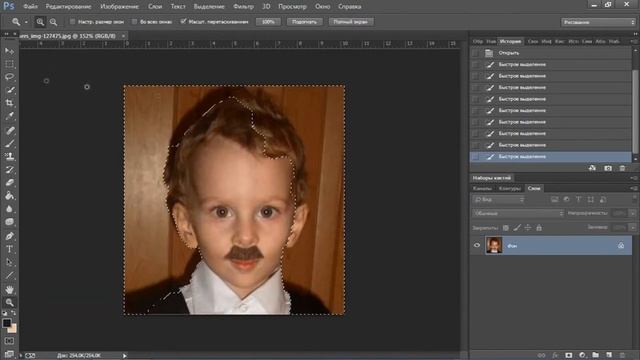This screenshot has width=640, height=360.
Task: Toggle lock position icon
Action: (x=528, y=228)
